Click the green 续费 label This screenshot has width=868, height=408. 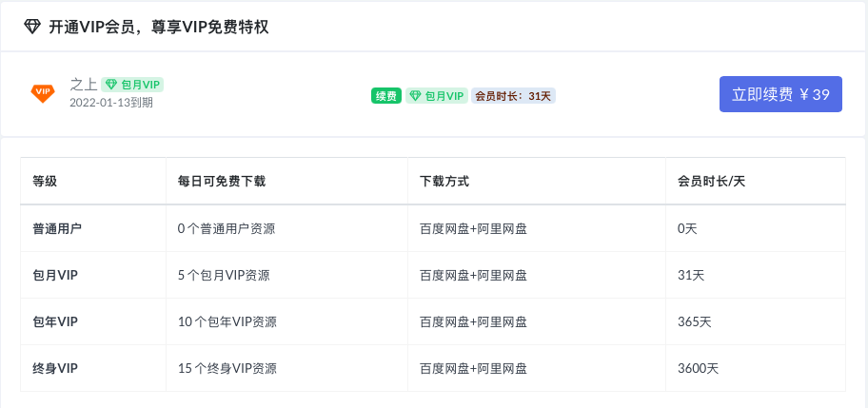pos(386,96)
